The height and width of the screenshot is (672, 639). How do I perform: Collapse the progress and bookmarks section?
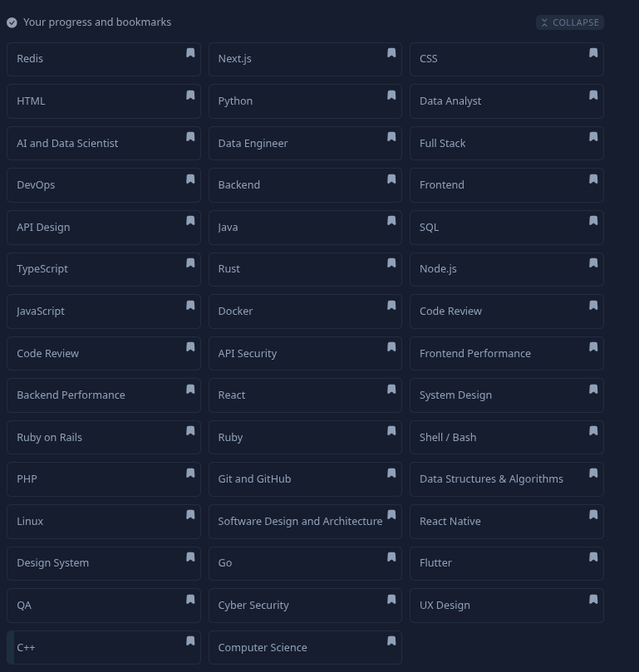[x=570, y=22]
